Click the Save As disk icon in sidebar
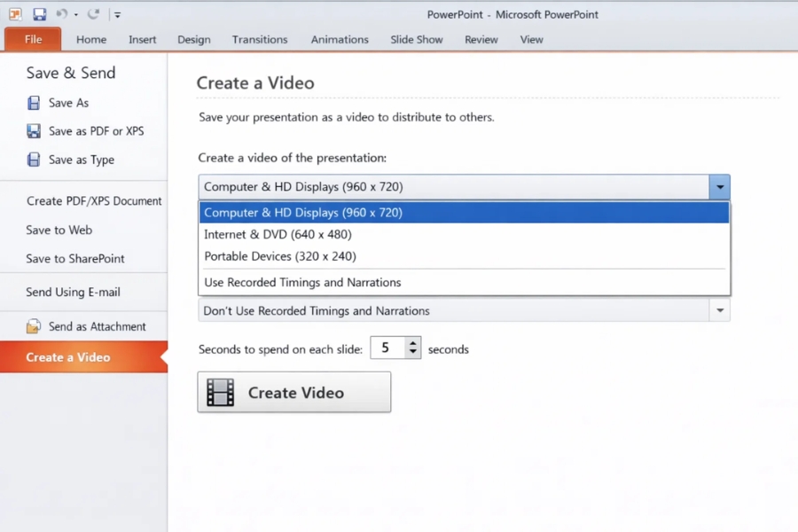 pos(33,102)
